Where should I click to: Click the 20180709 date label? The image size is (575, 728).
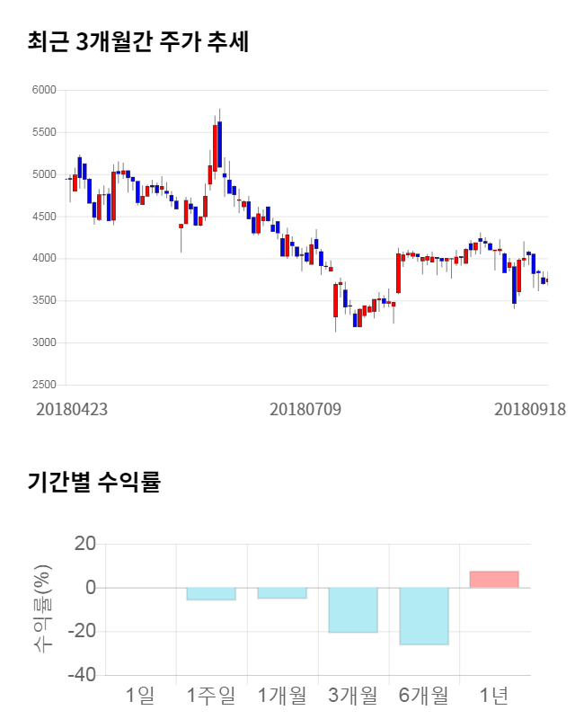(305, 409)
